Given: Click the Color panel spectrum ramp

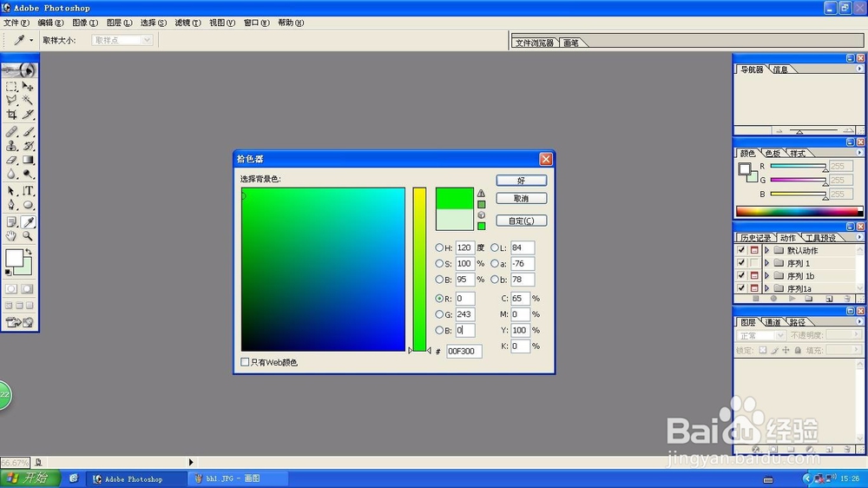Looking at the screenshot, I should click(799, 211).
